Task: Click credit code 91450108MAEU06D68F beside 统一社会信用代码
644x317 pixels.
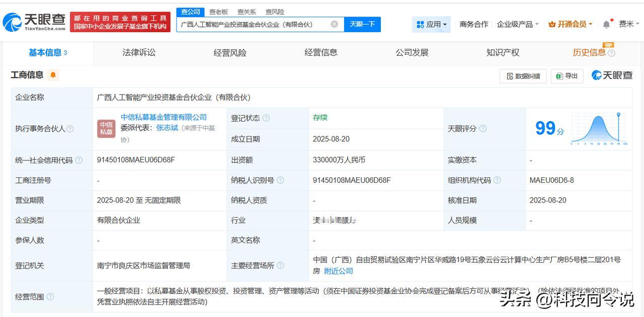Action: [136, 160]
